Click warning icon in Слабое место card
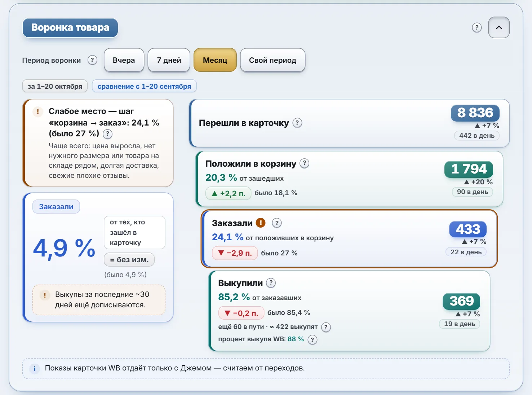The image size is (532, 395). pos(37,112)
